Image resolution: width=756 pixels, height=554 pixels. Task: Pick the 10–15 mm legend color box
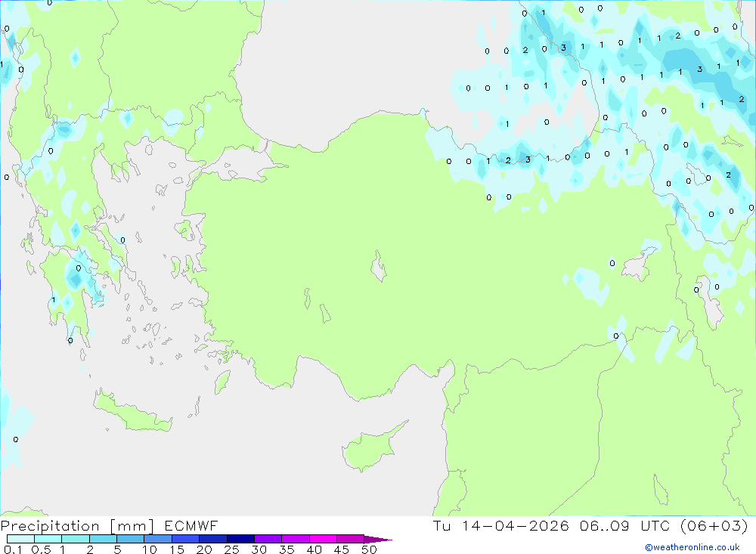coord(158,539)
